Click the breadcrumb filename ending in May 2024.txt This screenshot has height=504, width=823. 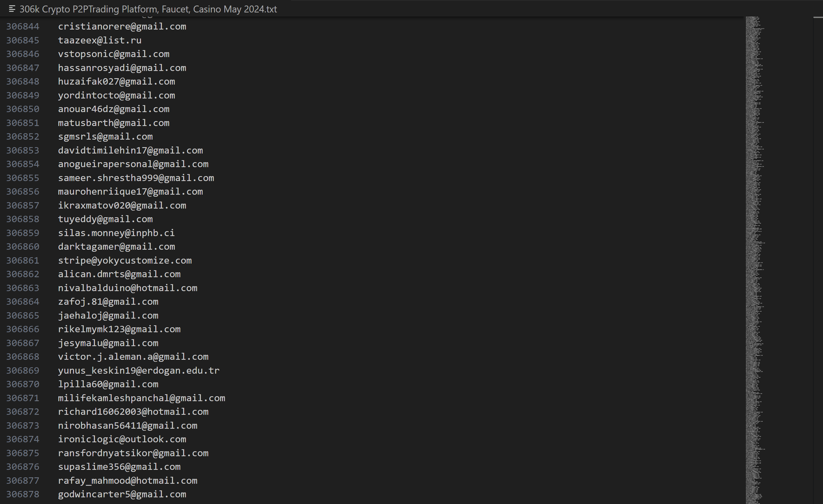coord(148,9)
